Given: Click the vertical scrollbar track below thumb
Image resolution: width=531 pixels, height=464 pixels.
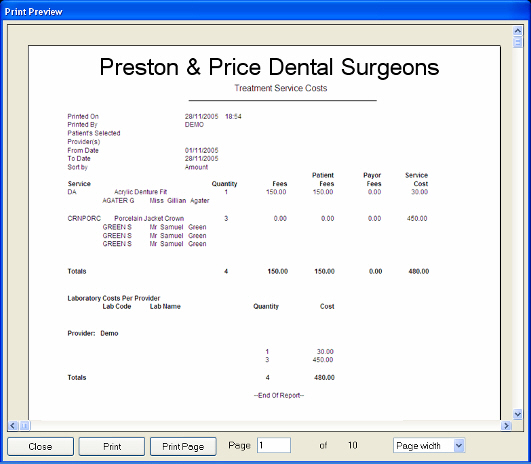Looking at the screenshot, I should (517, 229).
